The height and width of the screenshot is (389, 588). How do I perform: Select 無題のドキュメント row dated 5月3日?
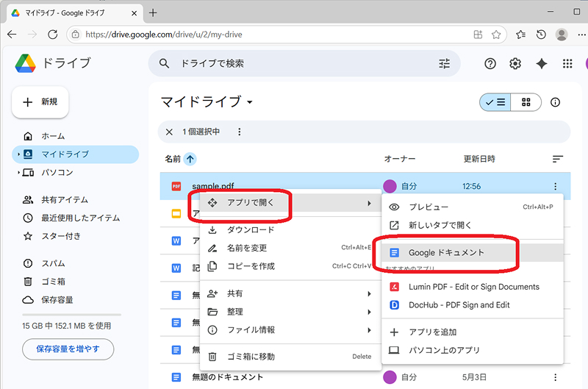[365, 377]
